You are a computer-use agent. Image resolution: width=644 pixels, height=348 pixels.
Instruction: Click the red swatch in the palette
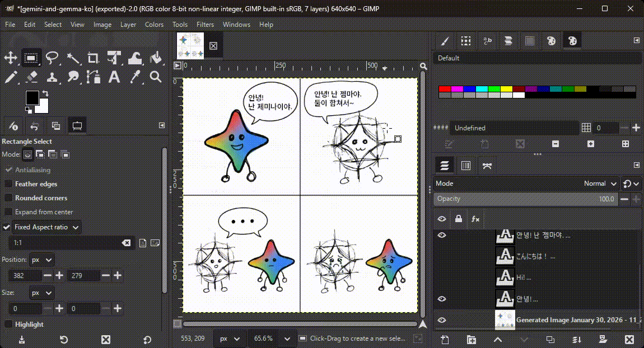[445, 89]
